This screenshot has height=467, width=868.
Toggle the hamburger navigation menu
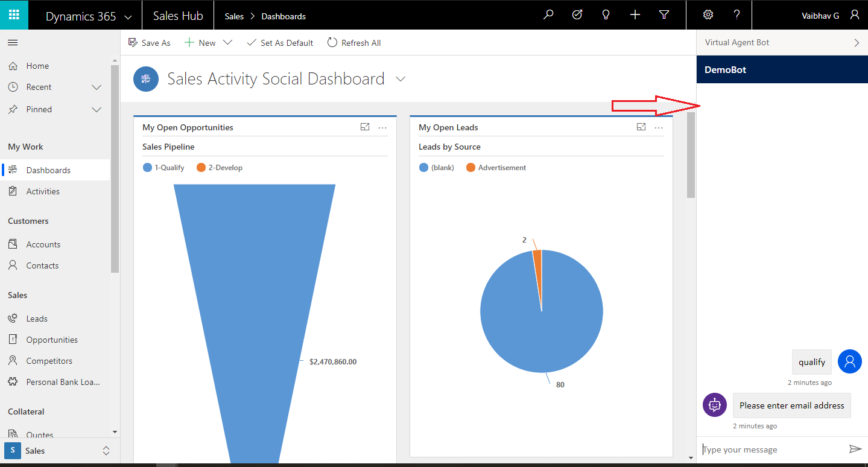pyautogui.click(x=13, y=43)
